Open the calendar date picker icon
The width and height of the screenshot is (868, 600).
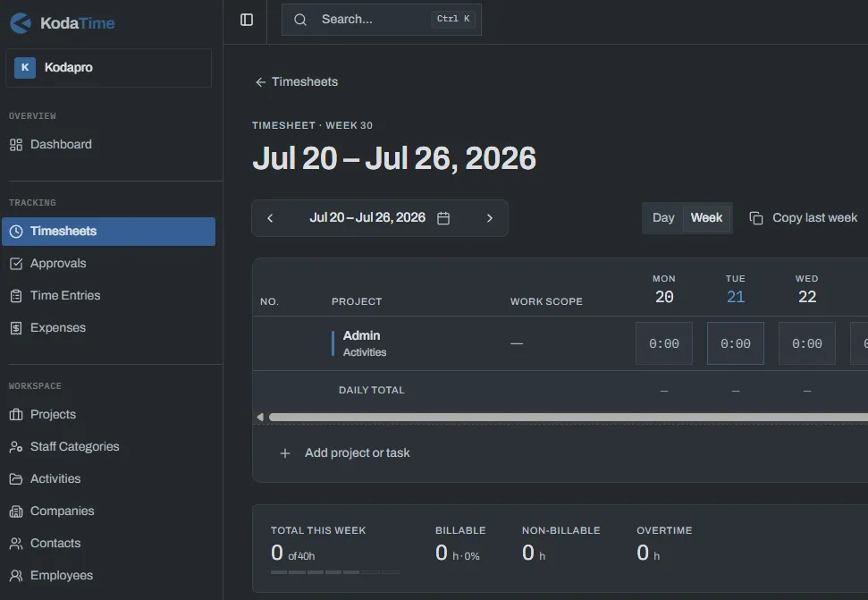click(x=442, y=218)
